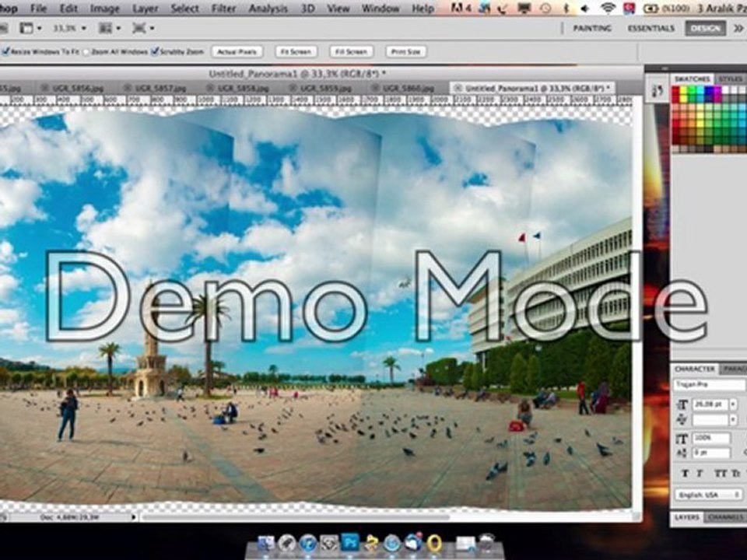Toggle Resize Windows To Fit checkbox
Viewport: 747px width, 560px height.
(5, 51)
